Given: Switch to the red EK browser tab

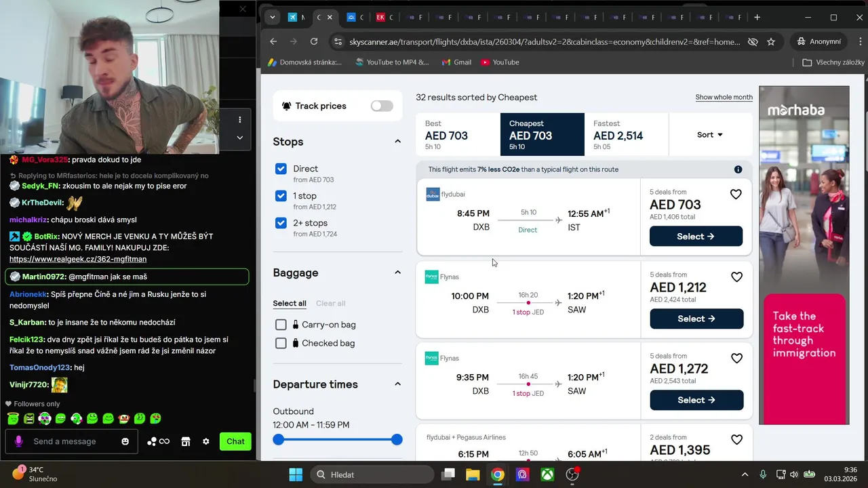Looking at the screenshot, I should pyautogui.click(x=384, y=17).
